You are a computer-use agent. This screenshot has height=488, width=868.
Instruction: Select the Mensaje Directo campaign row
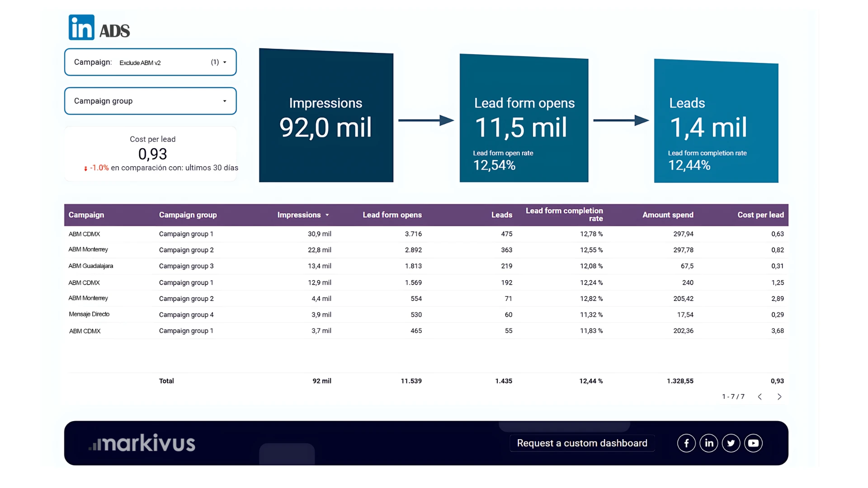click(89, 314)
